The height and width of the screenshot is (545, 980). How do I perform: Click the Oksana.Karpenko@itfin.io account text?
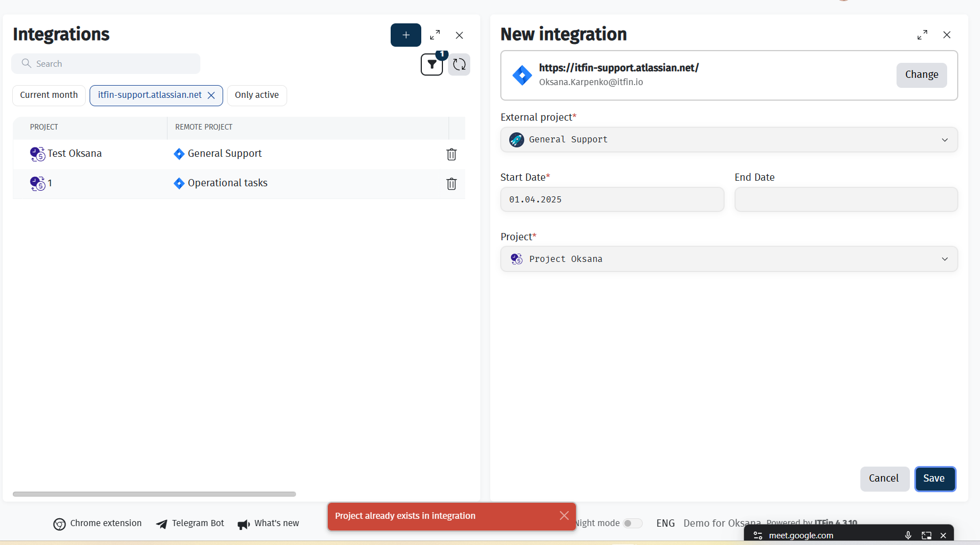(x=591, y=82)
